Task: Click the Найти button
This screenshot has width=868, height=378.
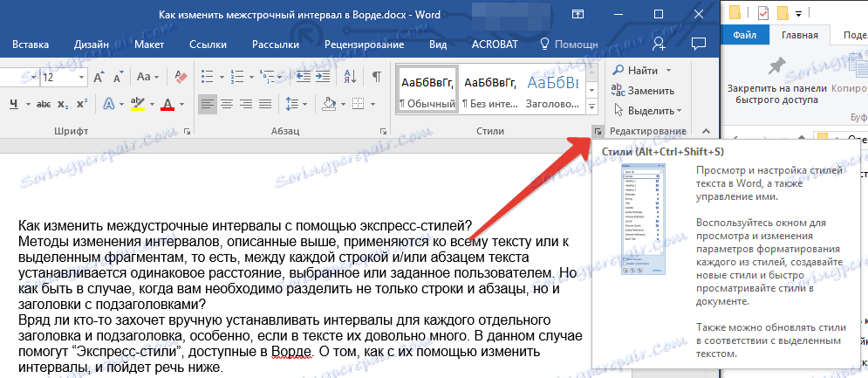Action: [635, 71]
